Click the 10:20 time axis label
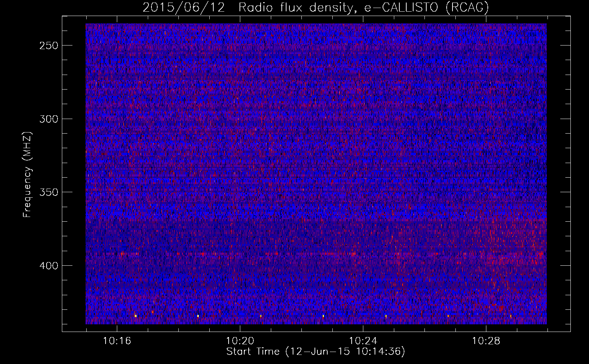The image size is (589, 364). (x=240, y=341)
